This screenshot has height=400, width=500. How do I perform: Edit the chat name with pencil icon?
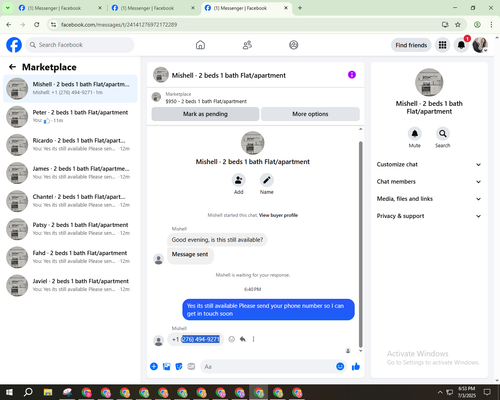point(267,180)
